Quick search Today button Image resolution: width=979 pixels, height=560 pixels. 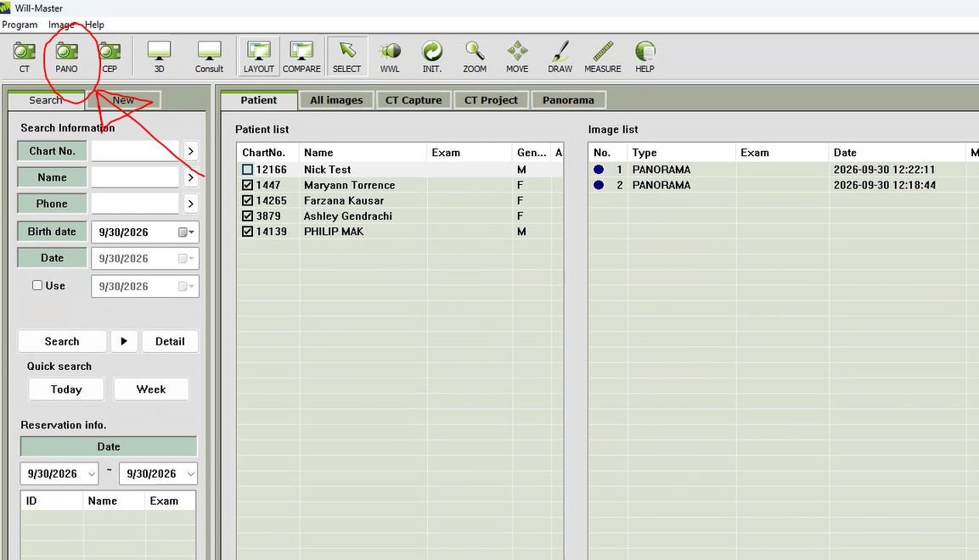(66, 389)
